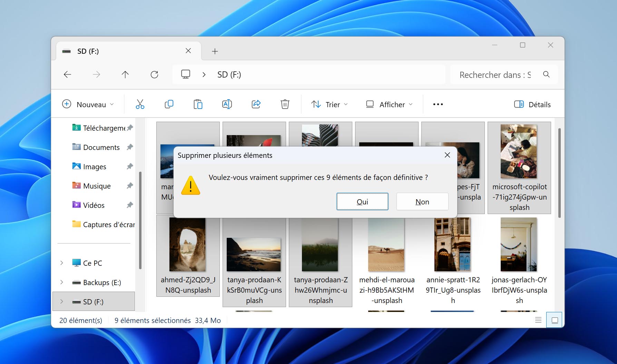
Task: Expand the Backups (E:) tree node
Action: tap(62, 282)
